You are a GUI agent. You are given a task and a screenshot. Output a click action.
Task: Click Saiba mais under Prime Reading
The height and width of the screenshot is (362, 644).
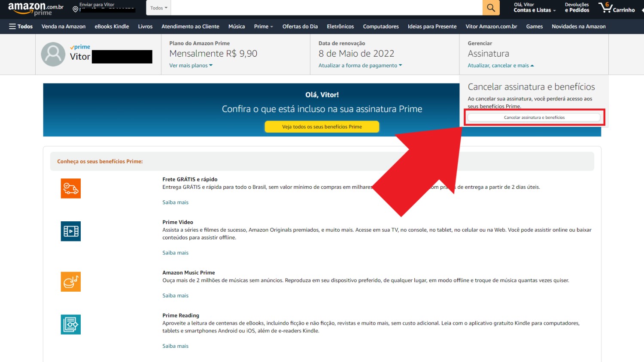point(175,346)
